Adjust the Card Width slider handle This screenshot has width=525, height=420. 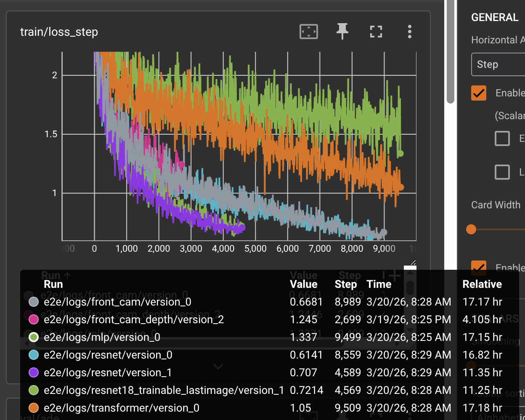tap(471, 229)
